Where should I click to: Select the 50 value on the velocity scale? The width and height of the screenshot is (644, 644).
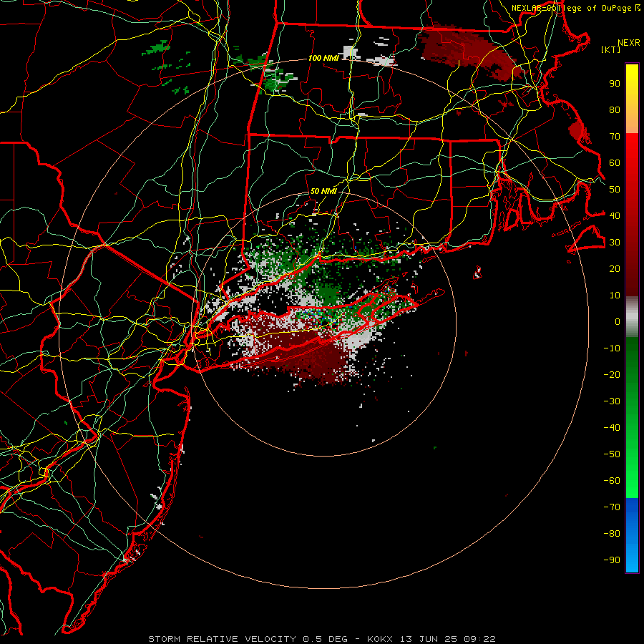pos(615,190)
